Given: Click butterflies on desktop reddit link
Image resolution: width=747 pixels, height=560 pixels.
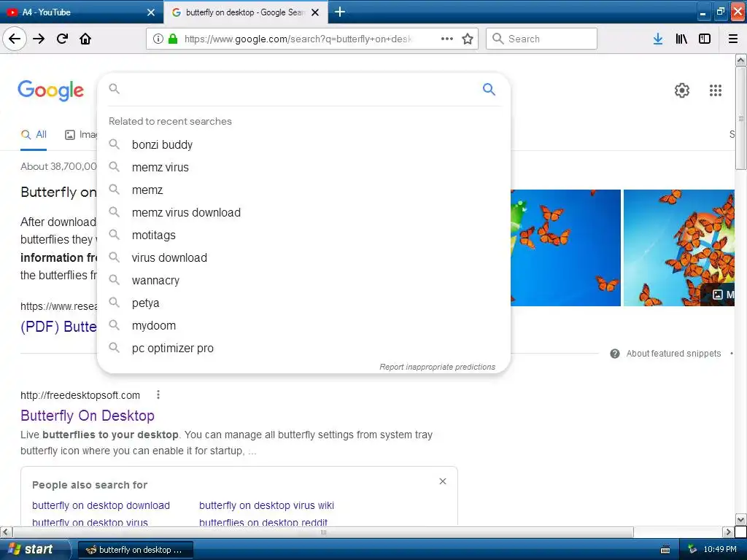Looking at the screenshot, I should point(263,522).
